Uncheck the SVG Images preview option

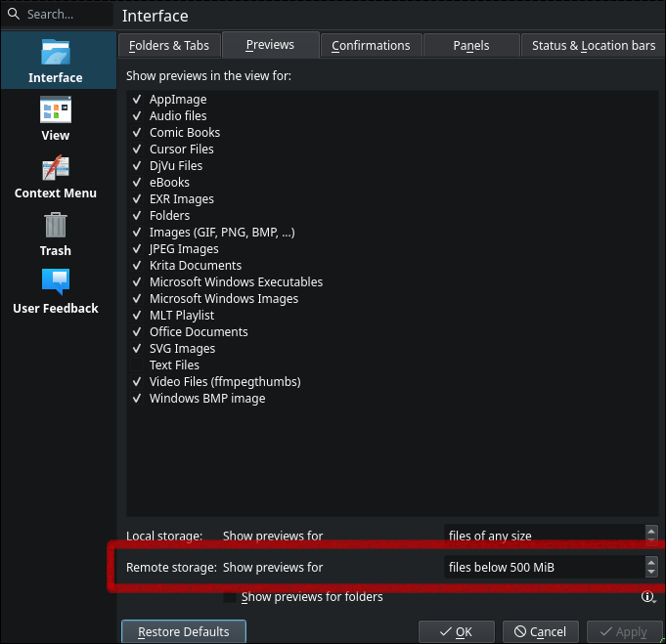click(x=137, y=349)
